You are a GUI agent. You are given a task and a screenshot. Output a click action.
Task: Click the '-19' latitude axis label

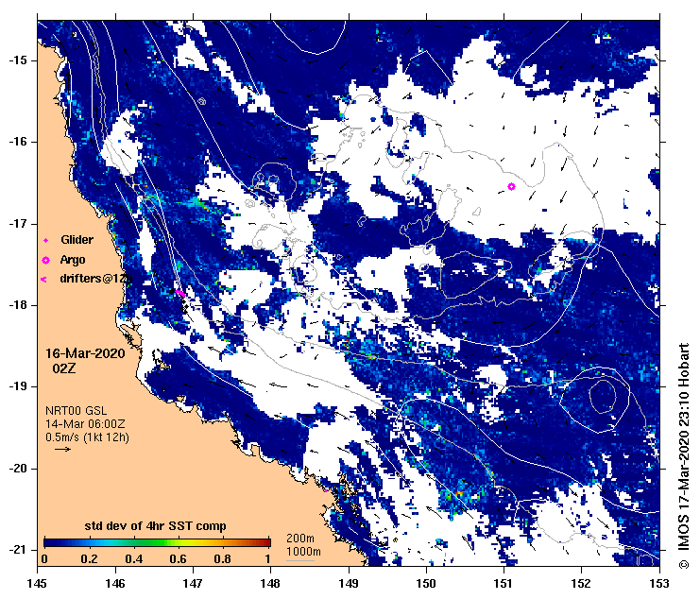(18, 386)
